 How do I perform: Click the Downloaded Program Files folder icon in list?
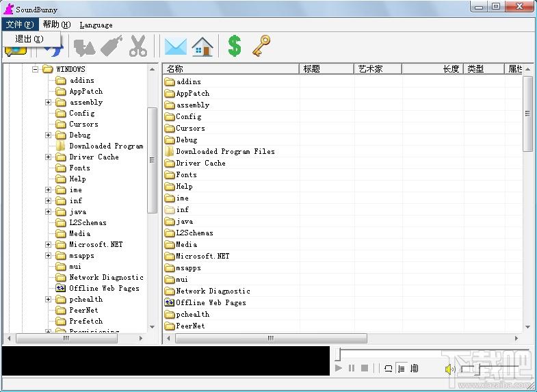(x=170, y=151)
